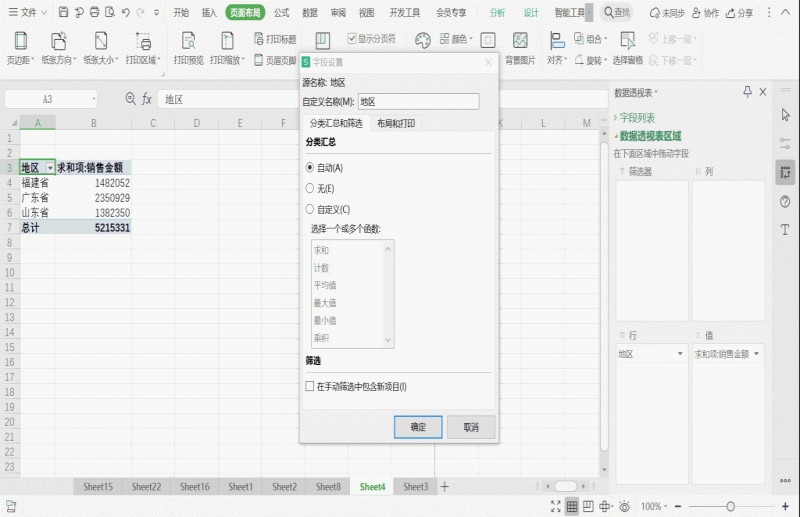This screenshot has width=800, height=517.
Task: Switch to the Sheet3 worksheet tab
Action: (416, 486)
